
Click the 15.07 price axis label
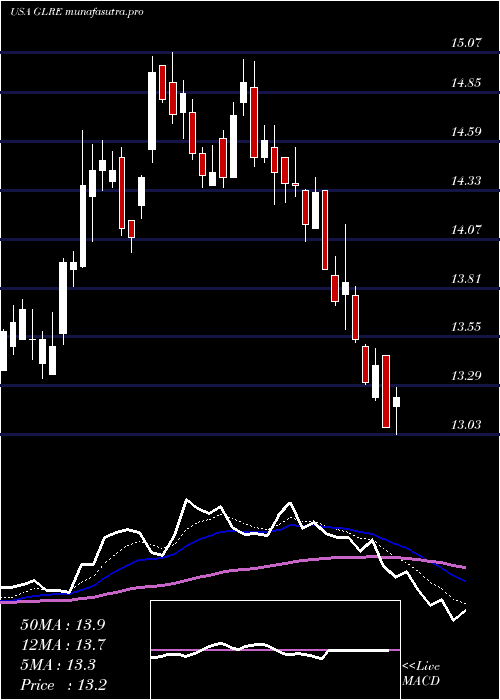(x=466, y=43)
